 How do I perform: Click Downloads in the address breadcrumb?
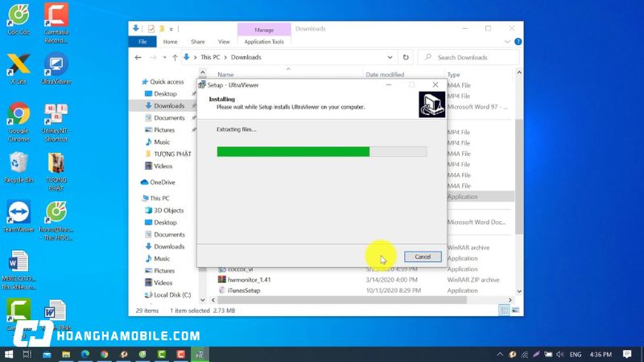[x=246, y=57]
